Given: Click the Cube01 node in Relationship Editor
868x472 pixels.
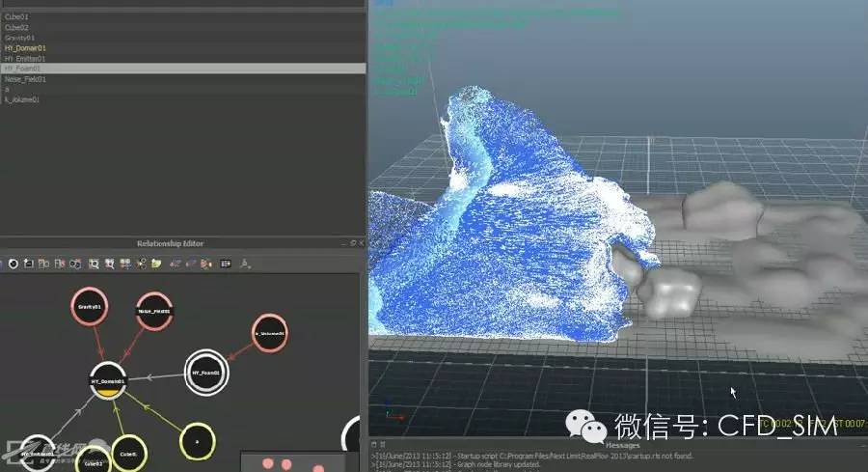Looking at the screenshot, I should [x=128, y=455].
